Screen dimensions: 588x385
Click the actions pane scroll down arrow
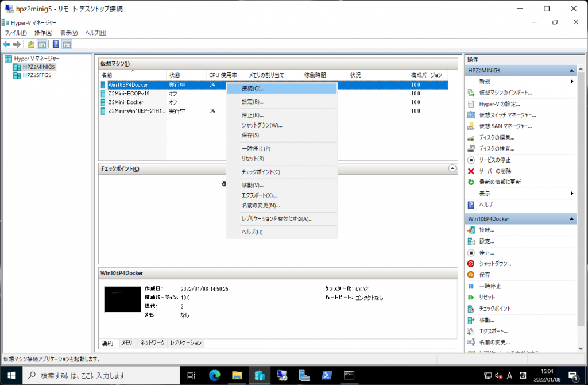[x=581, y=349]
